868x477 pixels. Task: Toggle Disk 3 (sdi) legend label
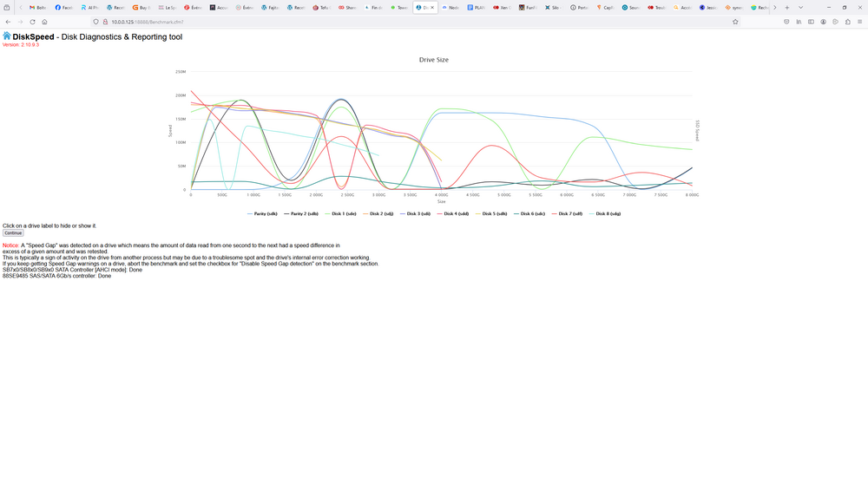pyautogui.click(x=415, y=213)
